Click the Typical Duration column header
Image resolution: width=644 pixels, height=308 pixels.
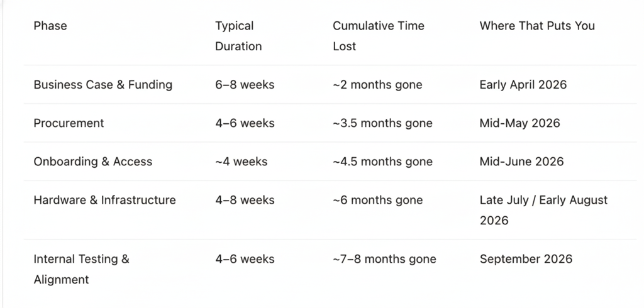tap(238, 36)
